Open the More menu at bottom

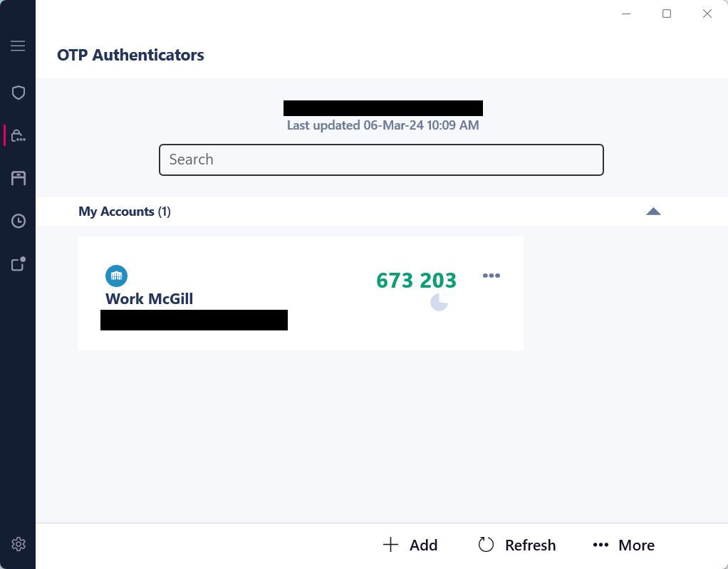click(623, 545)
